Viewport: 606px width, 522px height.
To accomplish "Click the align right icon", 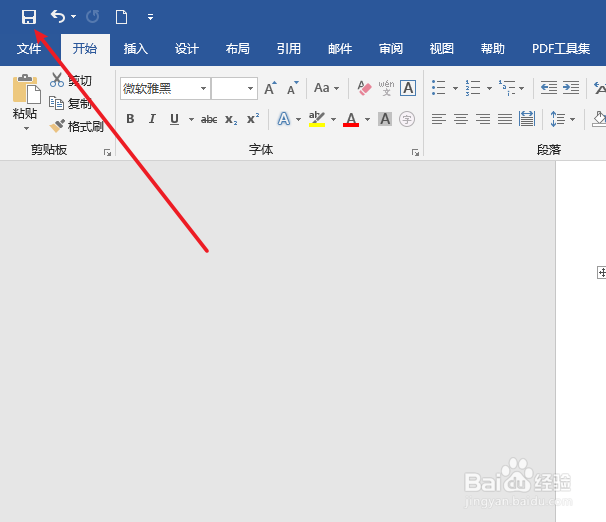I will [483, 119].
